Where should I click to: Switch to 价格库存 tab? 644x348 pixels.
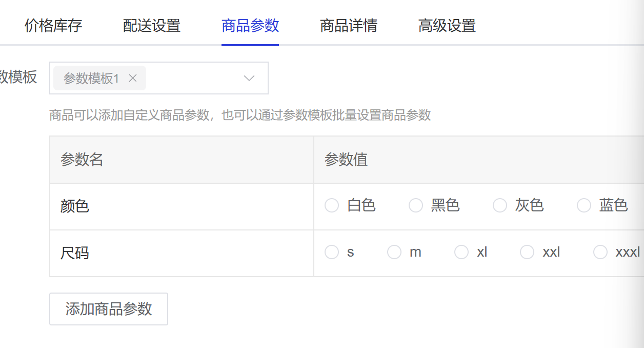click(x=53, y=25)
